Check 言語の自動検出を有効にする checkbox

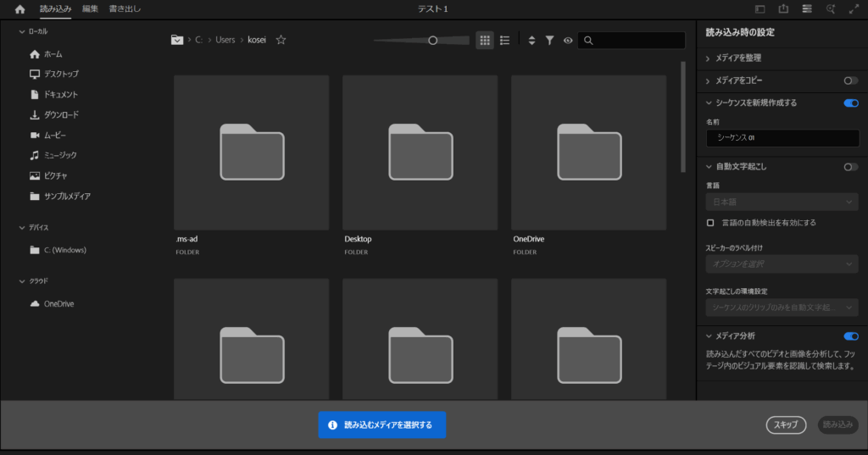coord(710,223)
